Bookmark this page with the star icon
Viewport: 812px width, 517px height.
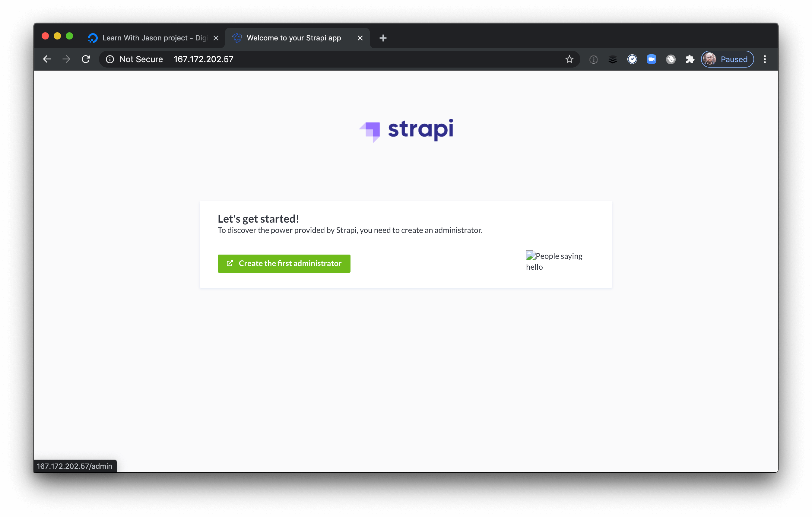(569, 59)
